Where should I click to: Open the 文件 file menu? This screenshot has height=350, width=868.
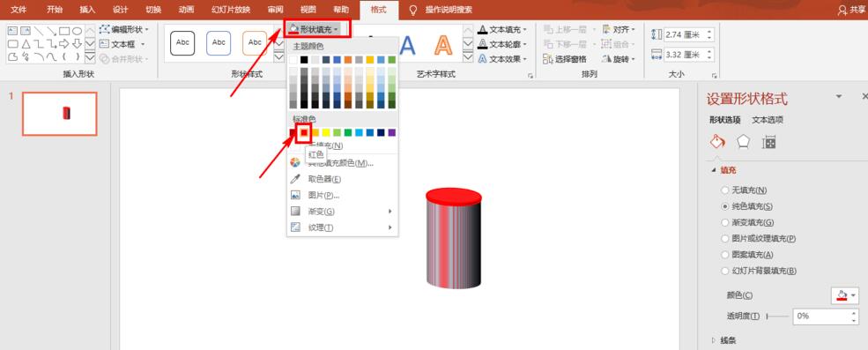point(19,10)
